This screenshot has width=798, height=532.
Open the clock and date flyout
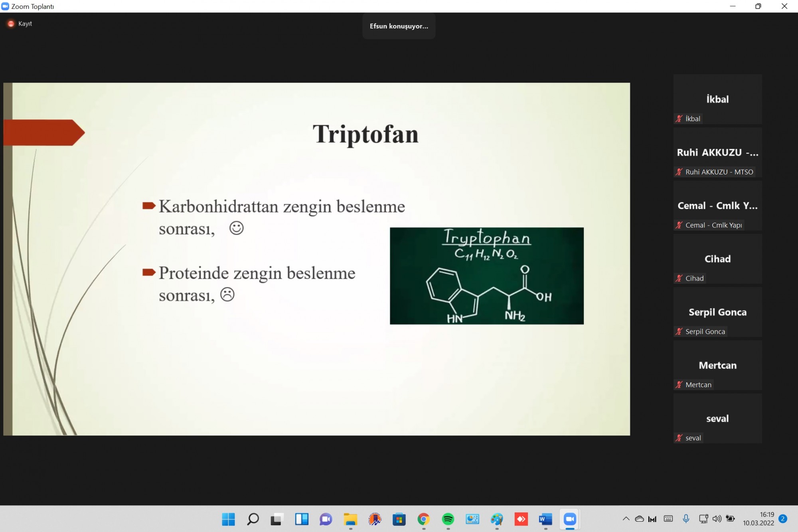click(x=758, y=518)
